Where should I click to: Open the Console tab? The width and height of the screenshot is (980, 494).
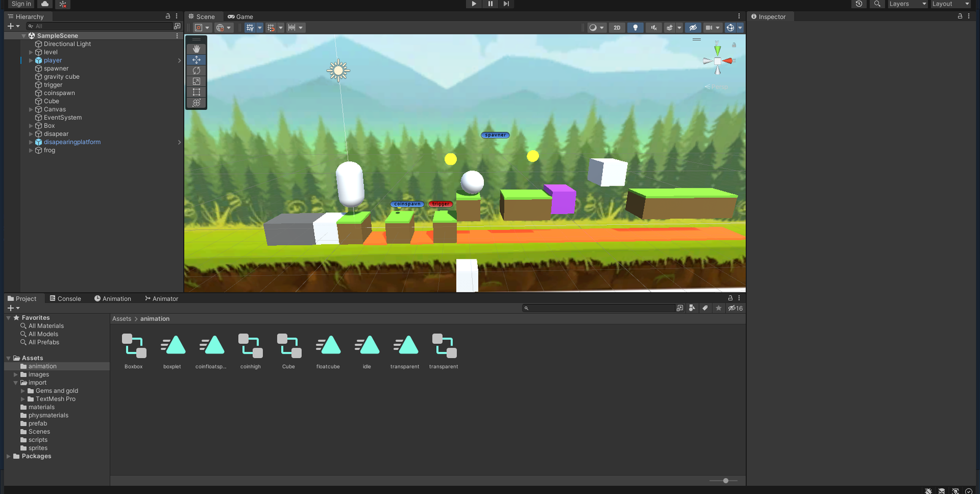coord(65,298)
